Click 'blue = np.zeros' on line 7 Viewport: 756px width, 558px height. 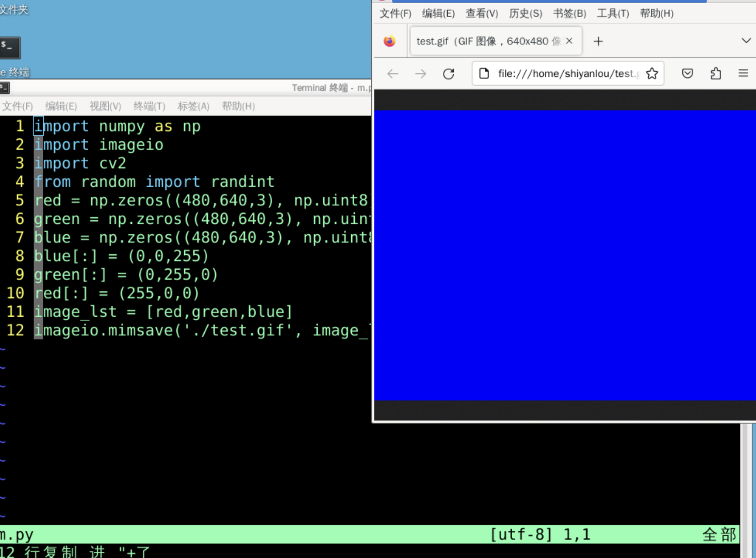point(103,237)
